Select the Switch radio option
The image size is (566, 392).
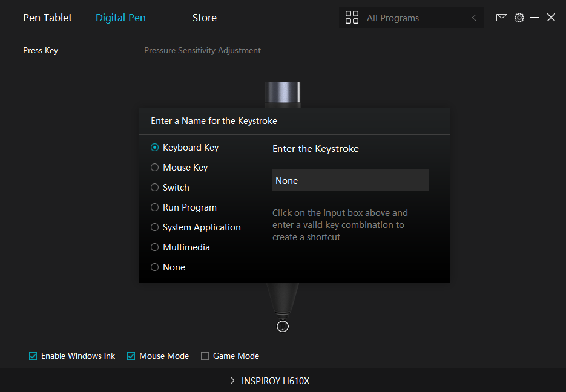(x=155, y=188)
